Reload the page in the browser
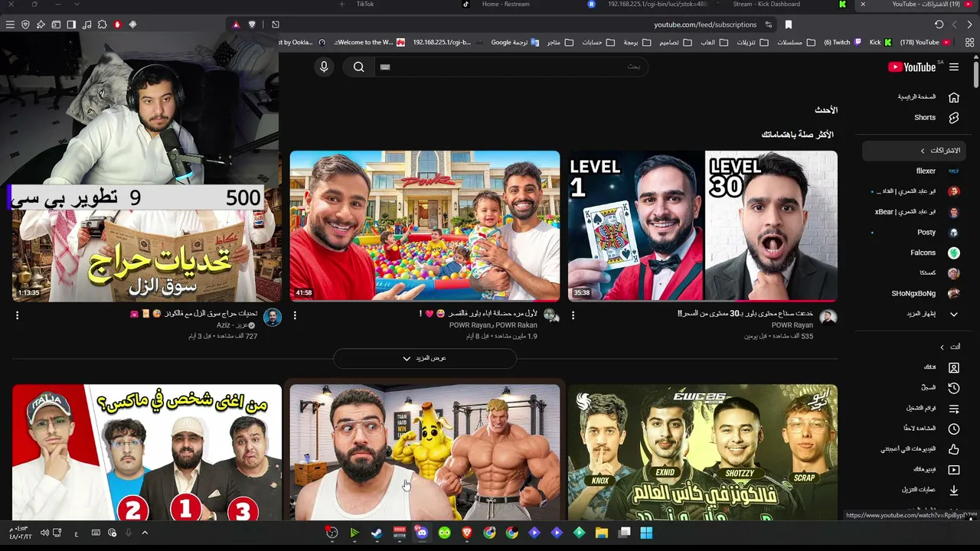The width and height of the screenshot is (980, 551). point(939,24)
